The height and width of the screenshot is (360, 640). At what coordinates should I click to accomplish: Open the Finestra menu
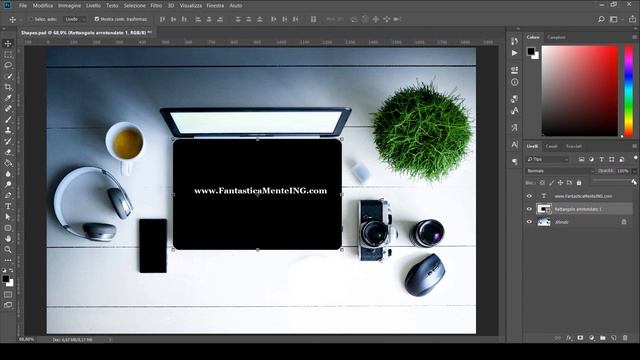[215, 6]
